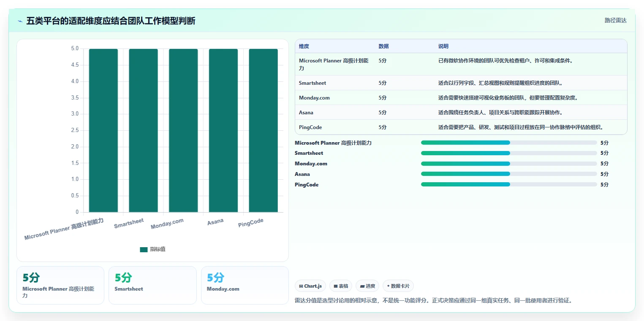Click the Microsoft Planner label in the progress list
This screenshot has width=644, height=321.
(333, 143)
